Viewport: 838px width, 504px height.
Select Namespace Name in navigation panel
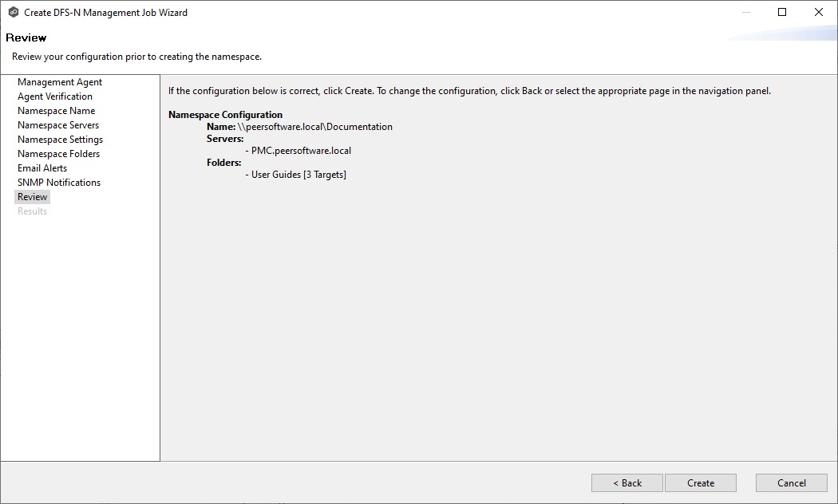click(x=56, y=111)
